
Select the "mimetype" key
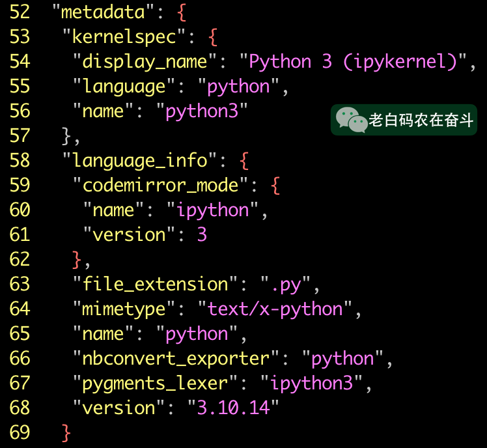124,309
